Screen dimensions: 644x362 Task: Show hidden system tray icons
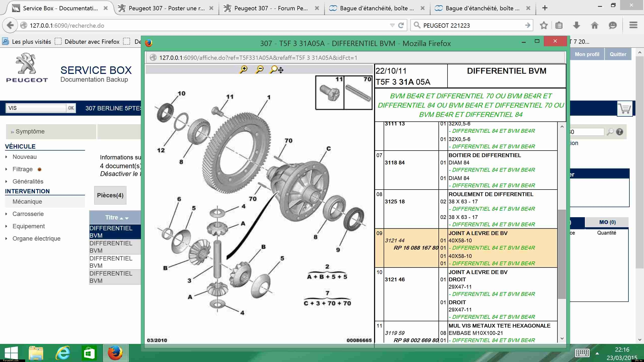point(597,353)
